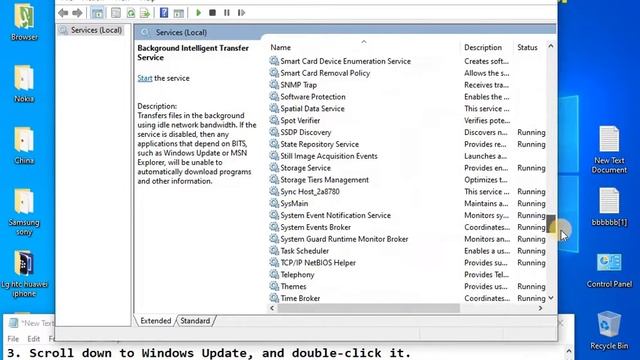Click the Back arrow in Services toolbar

[63, 13]
